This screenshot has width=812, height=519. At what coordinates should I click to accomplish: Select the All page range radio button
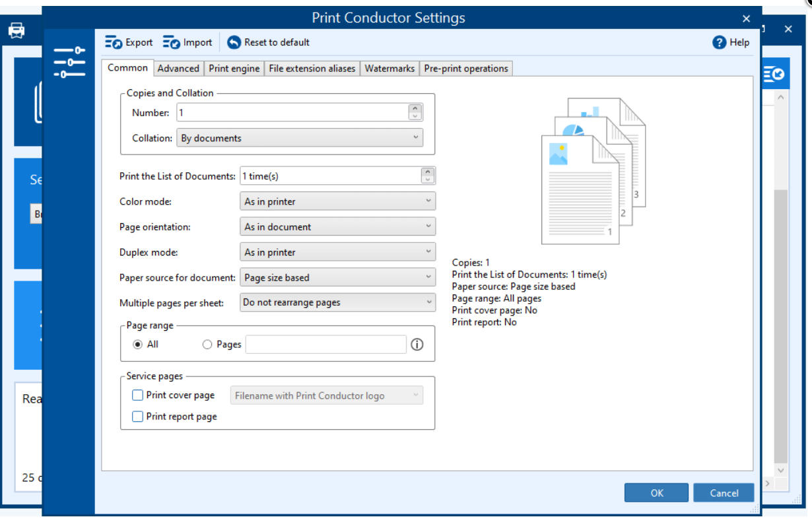pos(138,345)
